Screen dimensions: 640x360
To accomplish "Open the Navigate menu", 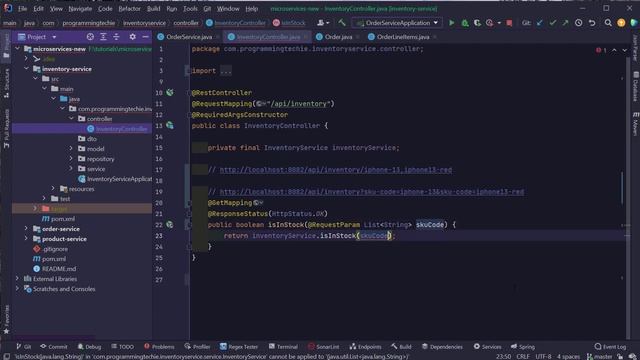I will (80, 9).
